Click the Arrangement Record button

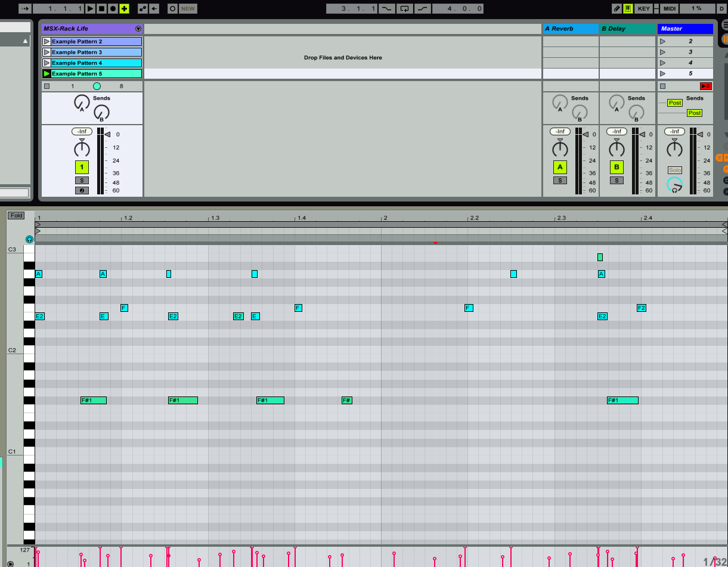(x=113, y=8)
